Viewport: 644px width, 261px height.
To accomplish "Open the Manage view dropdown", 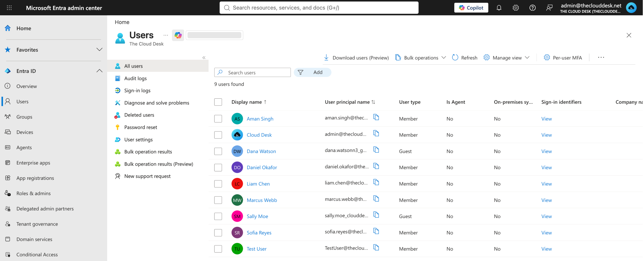I will point(506,58).
